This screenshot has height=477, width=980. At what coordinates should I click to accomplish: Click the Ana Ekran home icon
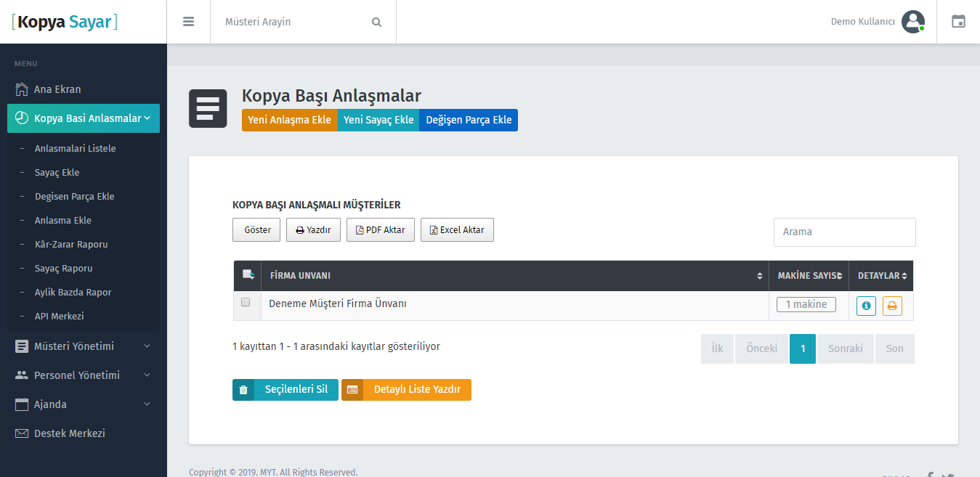(22, 89)
